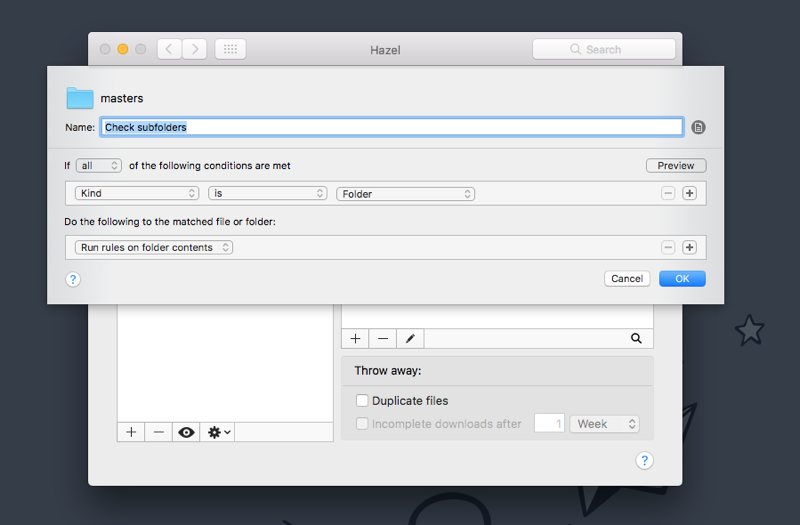Image resolution: width=800 pixels, height=525 pixels.
Task: Click the add rule plus button
Action: [355, 338]
